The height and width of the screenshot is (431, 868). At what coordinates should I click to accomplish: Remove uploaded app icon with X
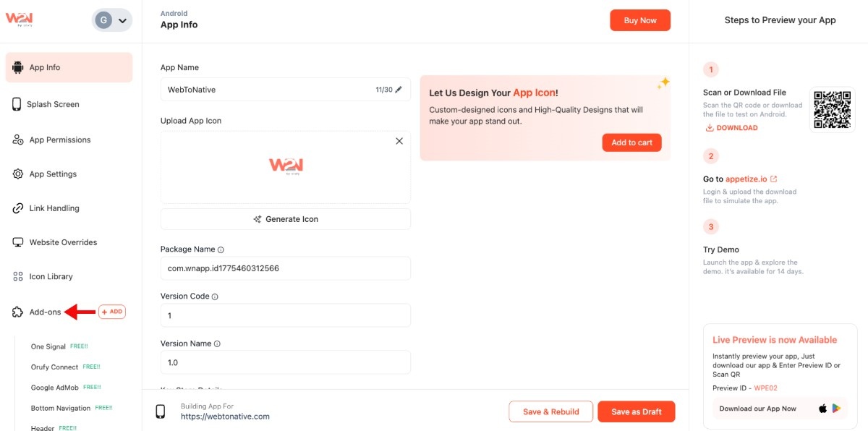click(399, 141)
